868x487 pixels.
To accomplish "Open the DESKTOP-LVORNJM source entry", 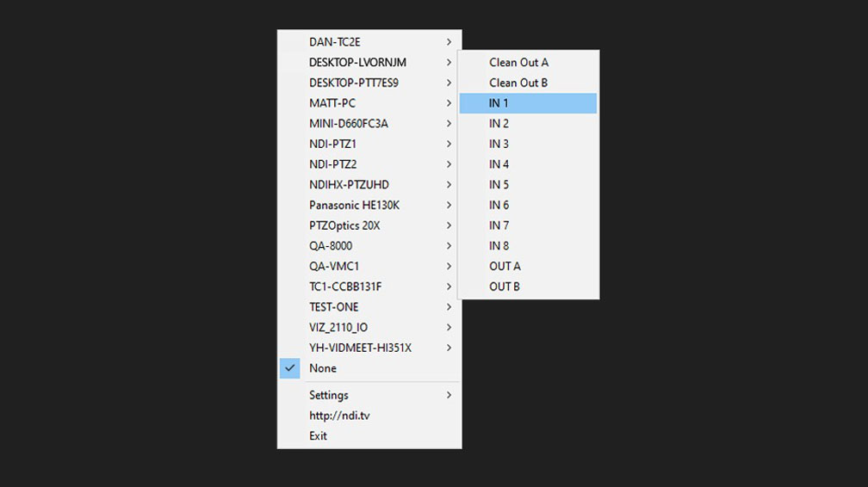I will pos(357,63).
